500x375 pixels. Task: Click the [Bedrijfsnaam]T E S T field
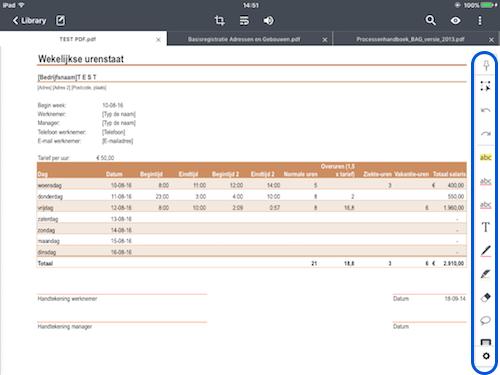click(x=67, y=77)
